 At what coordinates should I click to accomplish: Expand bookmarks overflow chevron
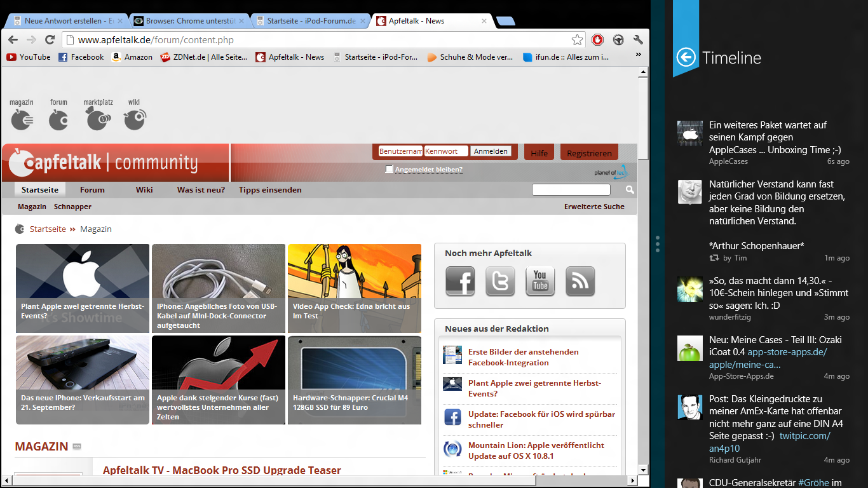pyautogui.click(x=638, y=57)
